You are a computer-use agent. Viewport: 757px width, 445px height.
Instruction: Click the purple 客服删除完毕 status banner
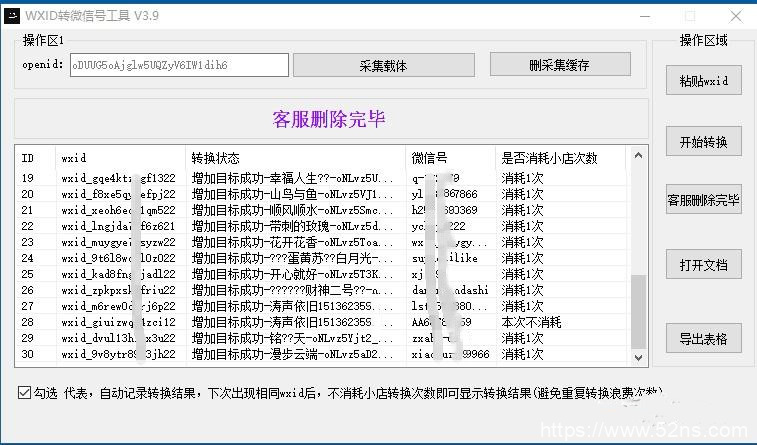click(329, 119)
